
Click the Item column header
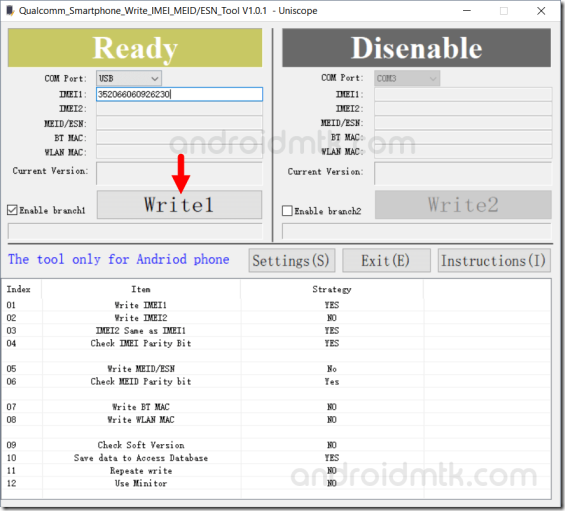click(x=141, y=289)
